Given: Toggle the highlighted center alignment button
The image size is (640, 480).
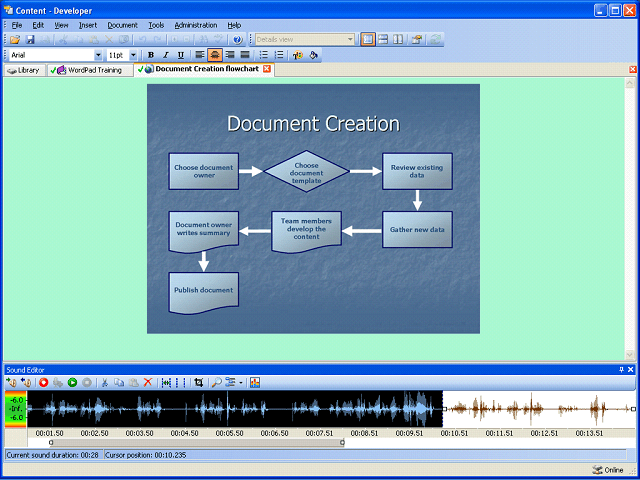Looking at the screenshot, I should pos(215,55).
